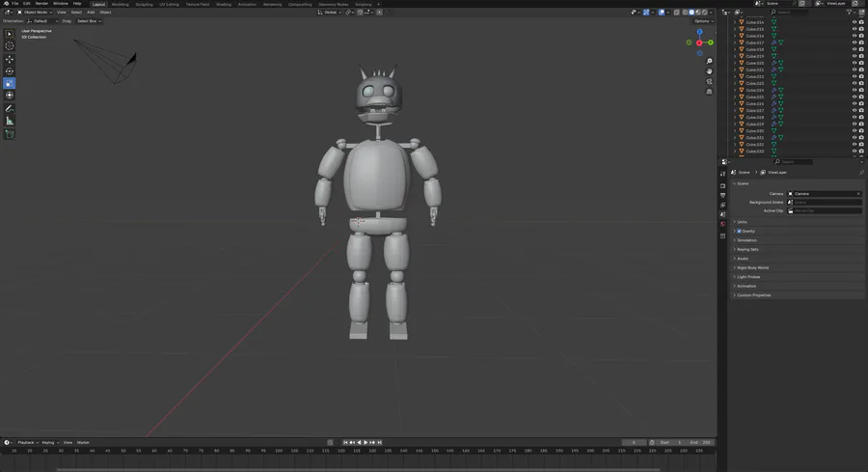This screenshot has height=472, width=868.
Task: Open the Help menu
Action: point(77,3)
